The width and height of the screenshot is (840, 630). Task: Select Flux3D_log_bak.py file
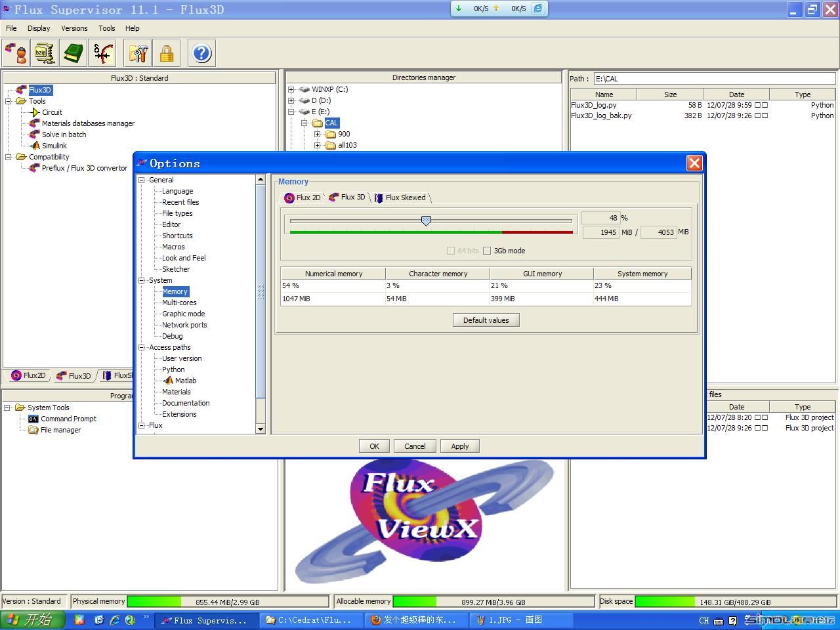click(x=601, y=115)
